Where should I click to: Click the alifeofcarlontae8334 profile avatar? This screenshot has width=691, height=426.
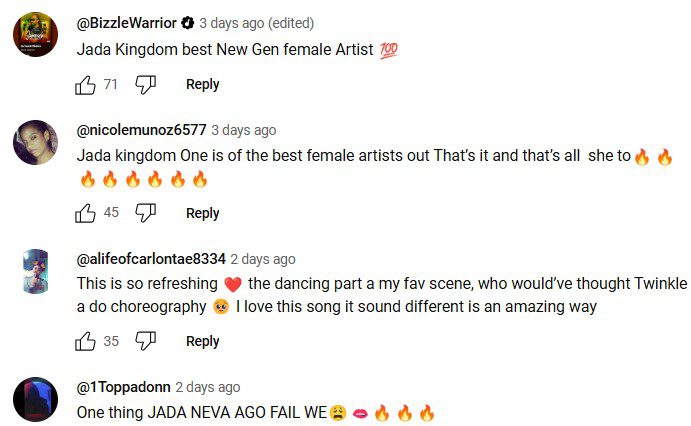[35, 270]
